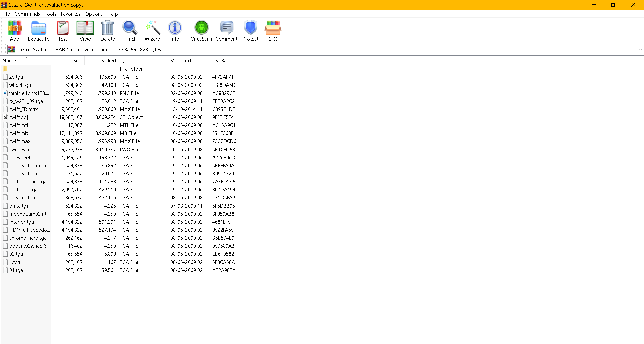644x344 pixels.
Task: Click the swift.mb file icon
Action: [x=5, y=133]
